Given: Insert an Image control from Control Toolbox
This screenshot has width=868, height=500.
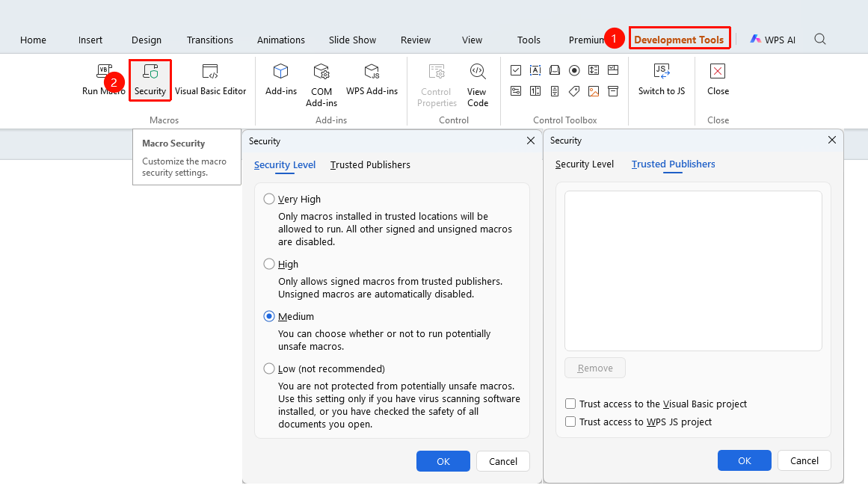Looking at the screenshot, I should [594, 91].
